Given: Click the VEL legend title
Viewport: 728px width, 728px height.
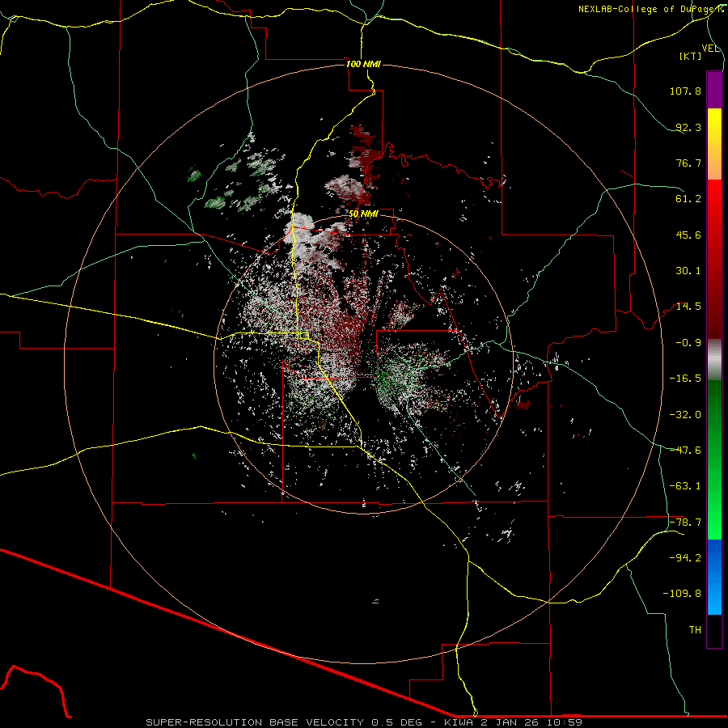Looking at the screenshot, I should [x=711, y=49].
